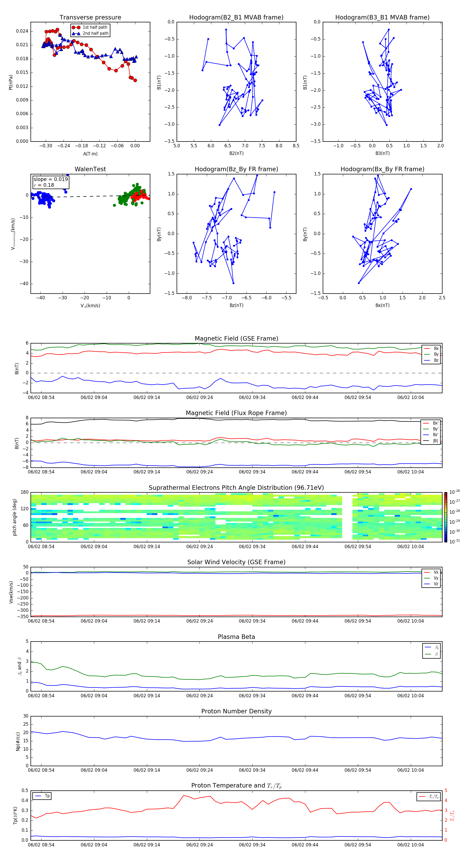Viewport: 473px width, 868px height.
Task: Click 'Vx' legend entry in velocity panel
Action: point(431,572)
